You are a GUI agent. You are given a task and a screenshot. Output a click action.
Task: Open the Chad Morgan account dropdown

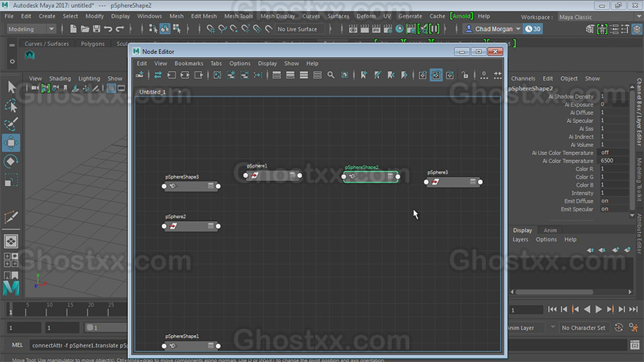493,29
